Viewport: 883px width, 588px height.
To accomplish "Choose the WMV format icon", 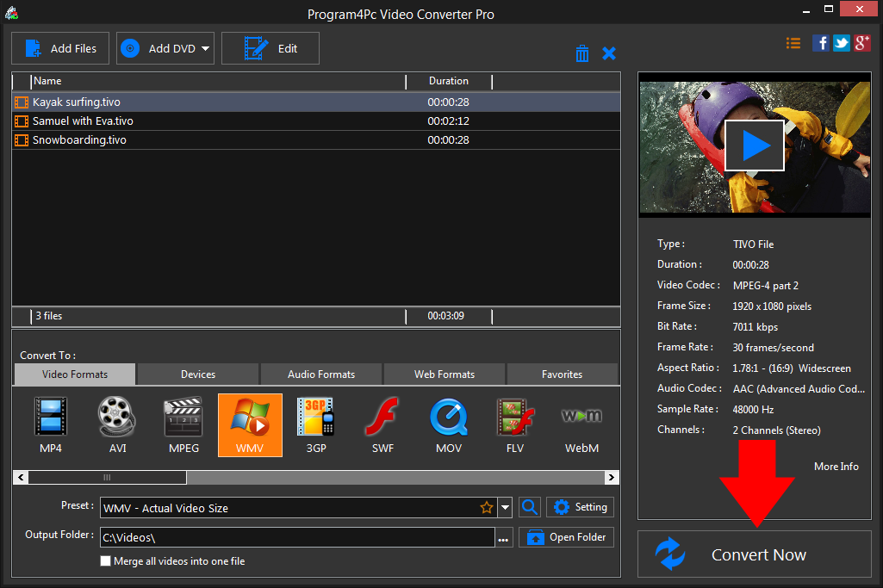I will (250, 424).
